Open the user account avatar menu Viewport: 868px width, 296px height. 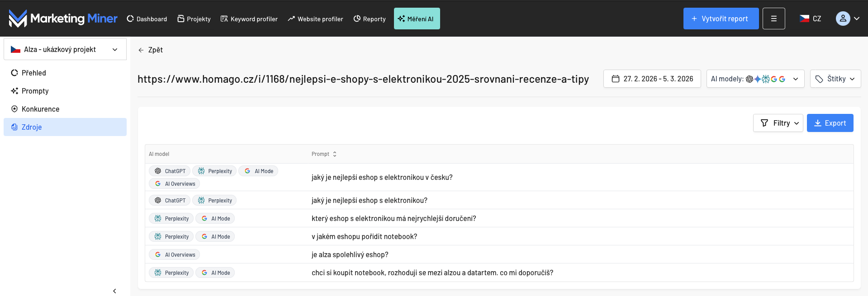(x=847, y=19)
